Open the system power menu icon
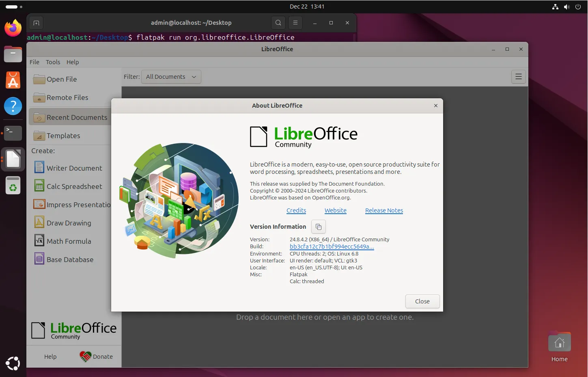588x377 pixels. click(x=578, y=6)
